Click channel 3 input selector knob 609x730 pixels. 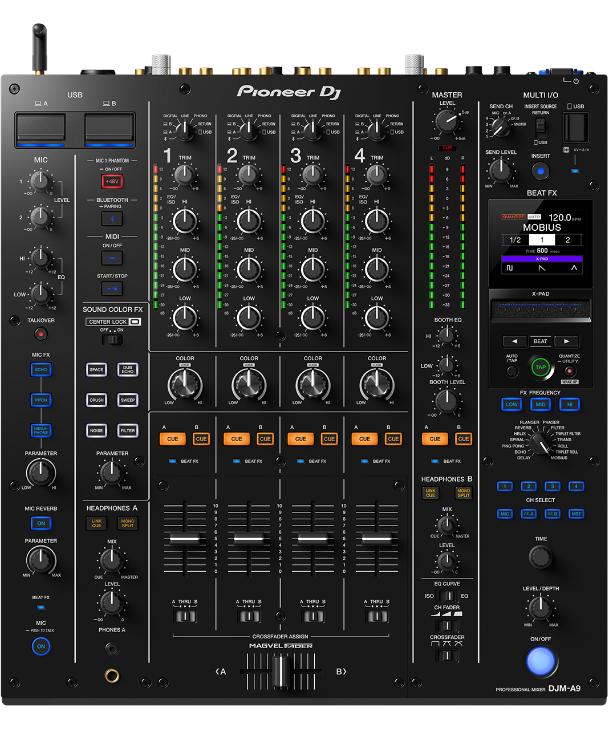point(312,130)
